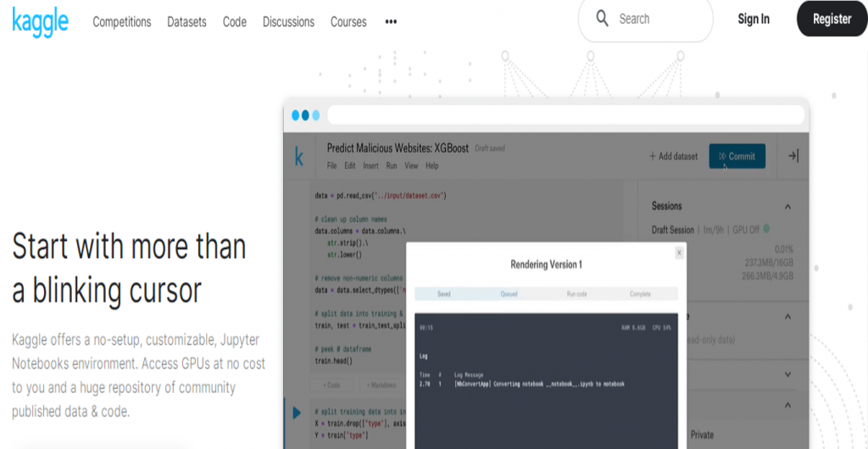
Task: Collapse sidebar with the arrow icon
Action: 793,157
